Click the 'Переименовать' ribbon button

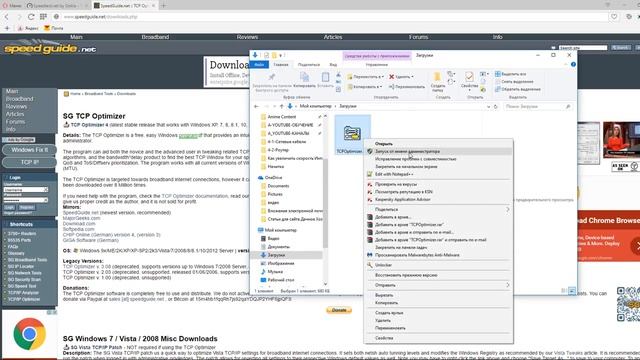tap(407, 87)
